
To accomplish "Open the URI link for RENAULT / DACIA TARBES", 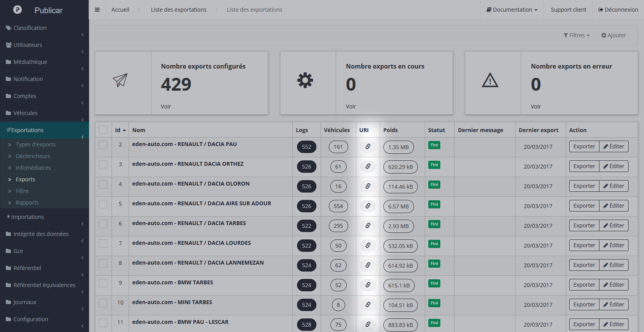I will [368, 225].
